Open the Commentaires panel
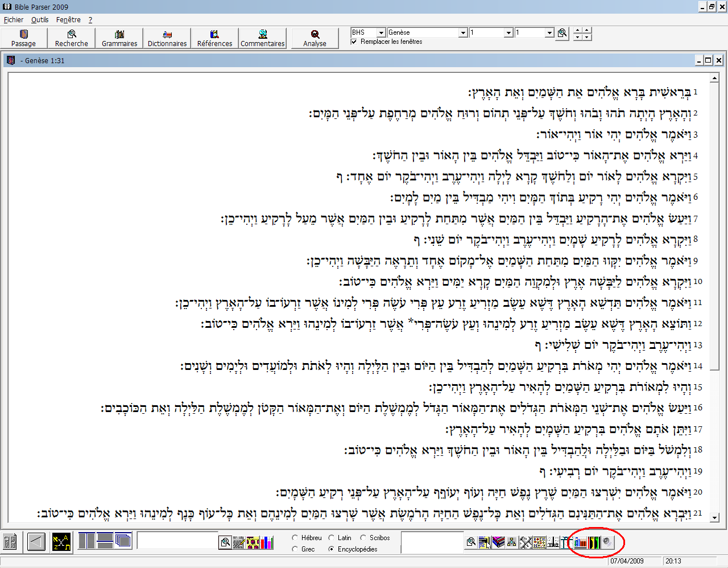Image resolution: width=728 pixels, height=568 pixels. tap(262, 38)
